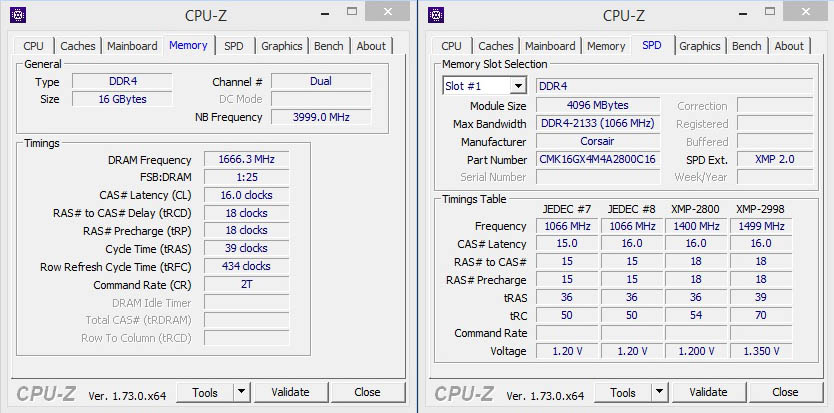Viewport: 834px width, 413px height.
Task: Click the tRAS value 39 clocks
Action: pos(246,249)
